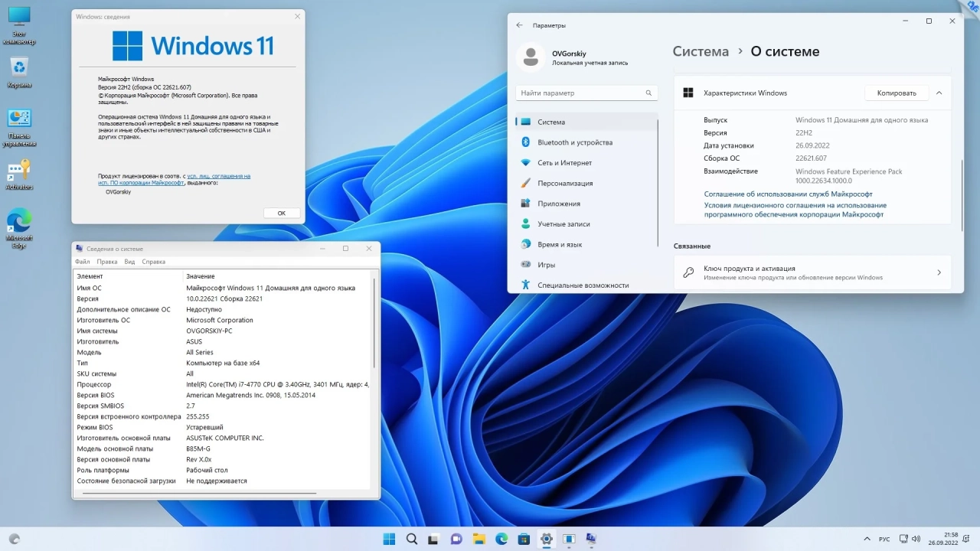
Task: Open Персонализация section
Action: coord(586,183)
